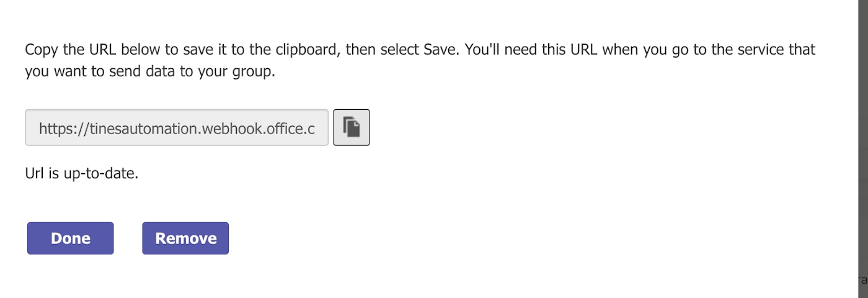The width and height of the screenshot is (868, 298).
Task: Click the dimmed overlay right of the dialog
Action: coord(862,149)
